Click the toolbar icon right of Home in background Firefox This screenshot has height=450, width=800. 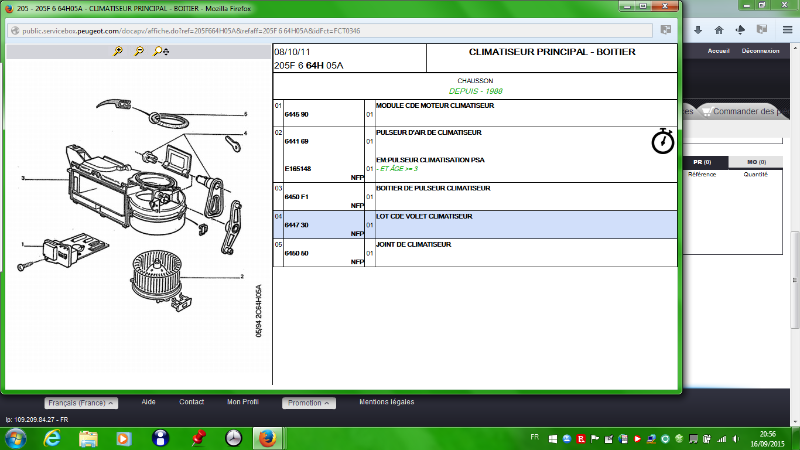pos(740,30)
